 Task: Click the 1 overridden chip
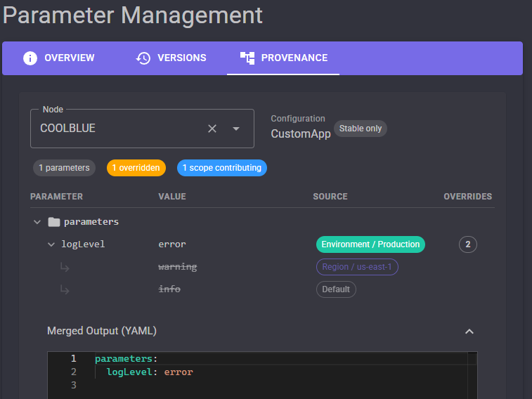[x=136, y=168]
